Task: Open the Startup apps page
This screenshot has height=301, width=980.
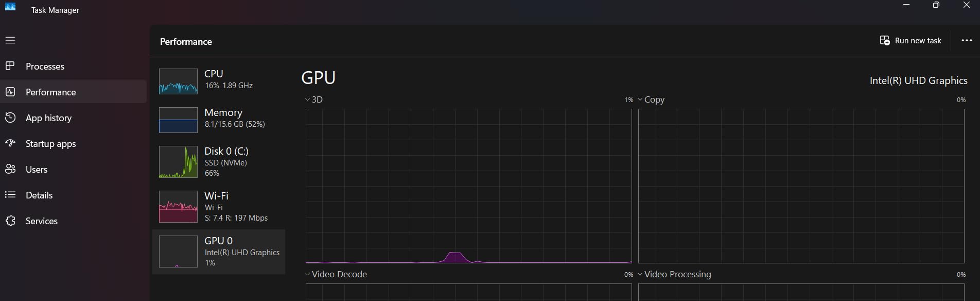Action: pyautogui.click(x=50, y=144)
